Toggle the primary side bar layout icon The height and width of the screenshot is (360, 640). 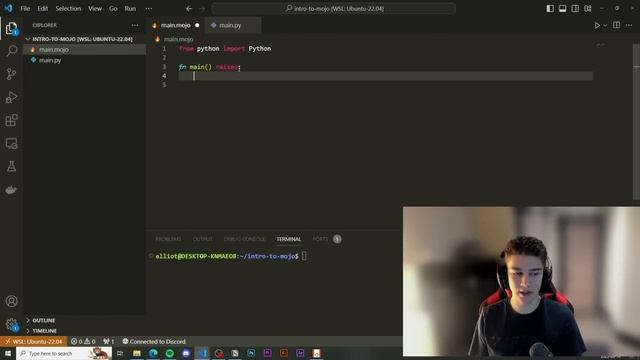pos(550,9)
